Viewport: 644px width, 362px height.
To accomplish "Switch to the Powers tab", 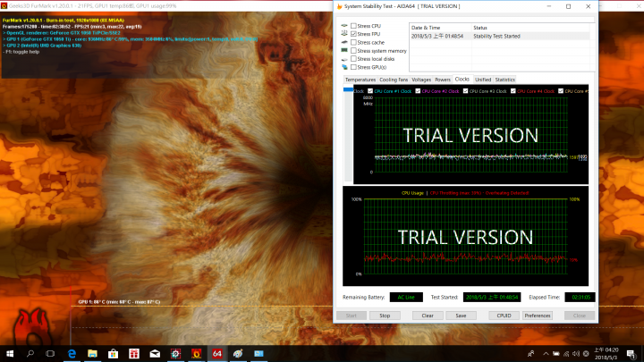I will coord(443,80).
